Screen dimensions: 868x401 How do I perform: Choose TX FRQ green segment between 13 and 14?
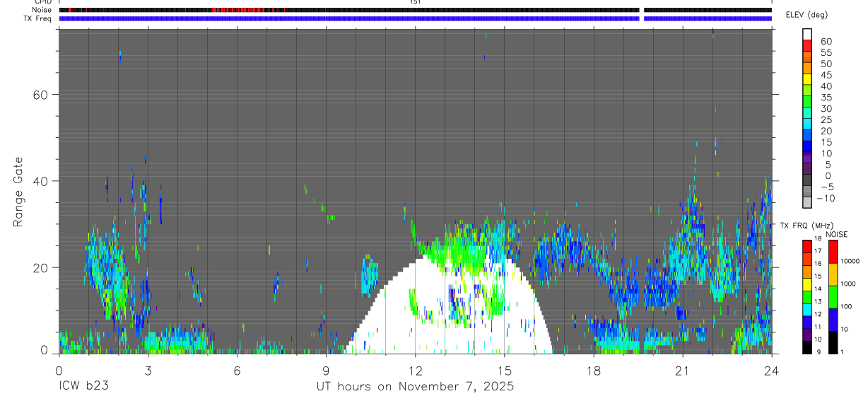pos(807,296)
